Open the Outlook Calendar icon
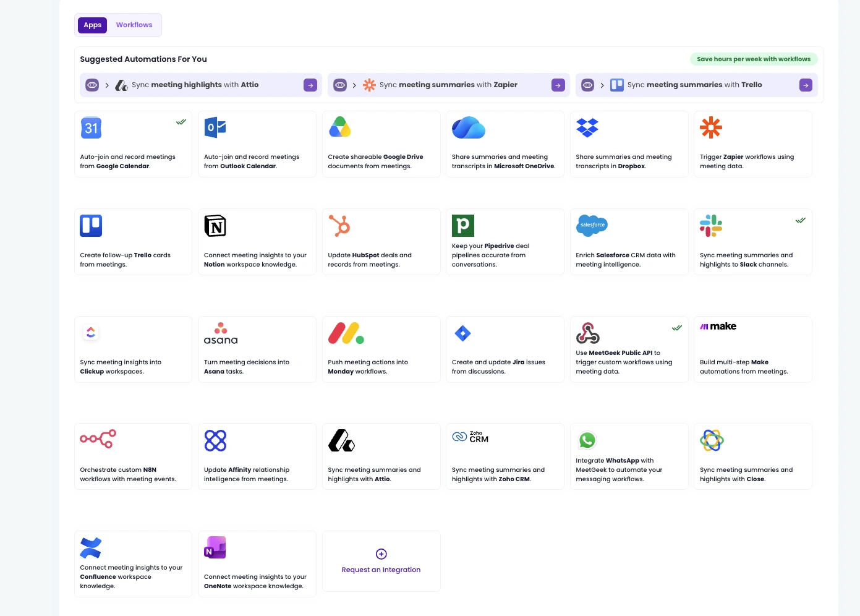The height and width of the screenshot is (616, 860). (x=215, y=127)
